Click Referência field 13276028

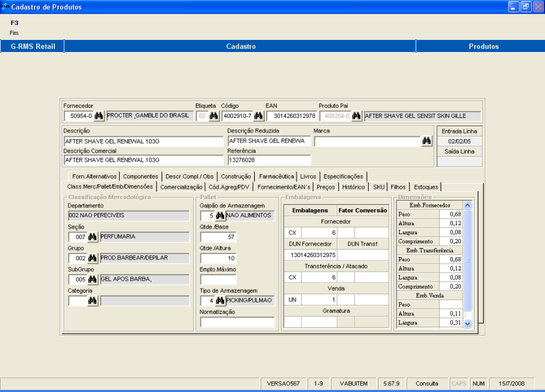[269, 160]
